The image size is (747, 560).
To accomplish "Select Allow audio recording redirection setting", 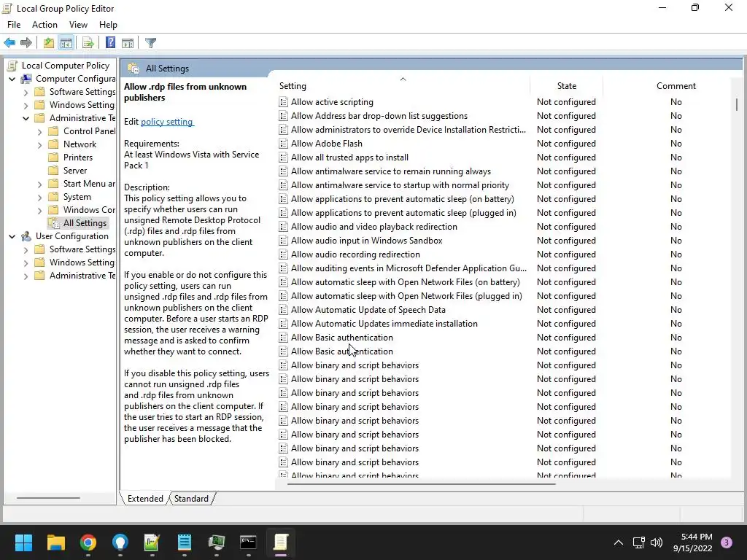I will 355,254.
